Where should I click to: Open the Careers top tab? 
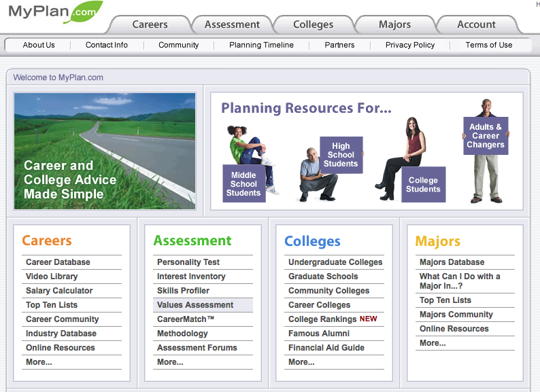pyautogui.click(x=150, y=24)
